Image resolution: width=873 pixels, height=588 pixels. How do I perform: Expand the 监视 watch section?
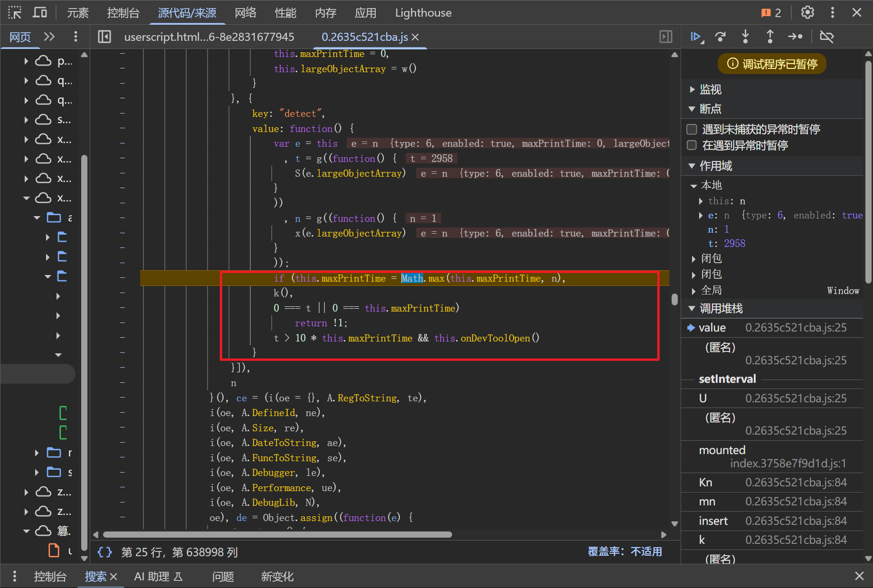[710, 89]
